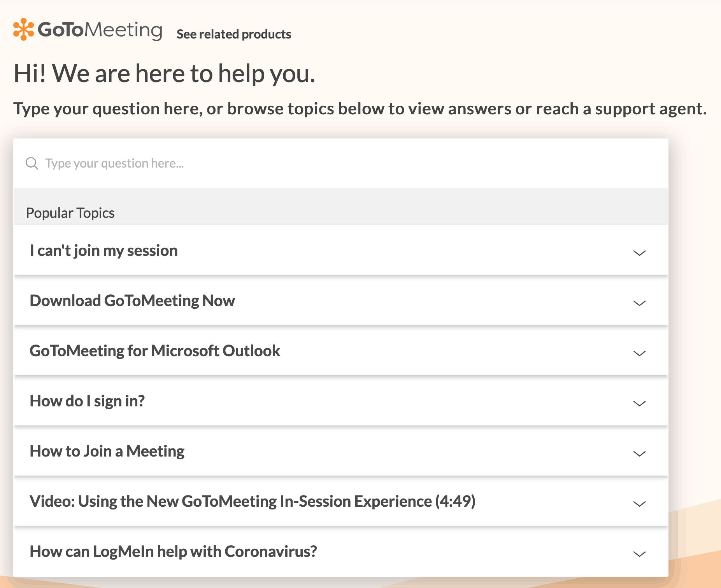The image size is (721, 588).
Task: Expand the 'How to Join a Meeting' topic
Action: [x=639, y=453]
